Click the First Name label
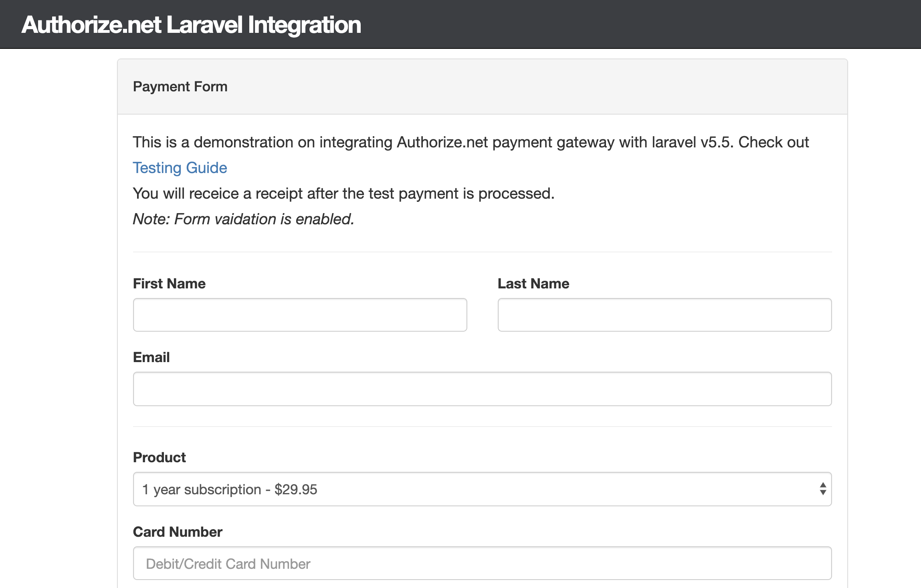921x588 pixels. click(x=169, y=283)
